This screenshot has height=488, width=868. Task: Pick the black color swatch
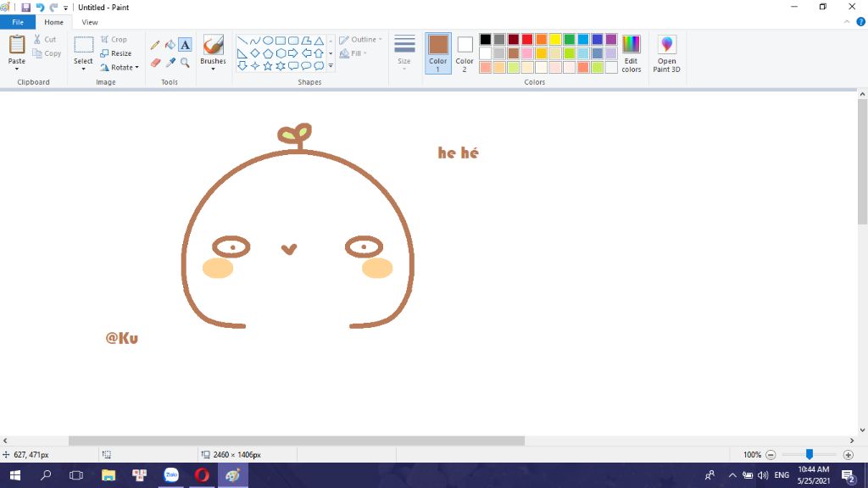point(486,39)
